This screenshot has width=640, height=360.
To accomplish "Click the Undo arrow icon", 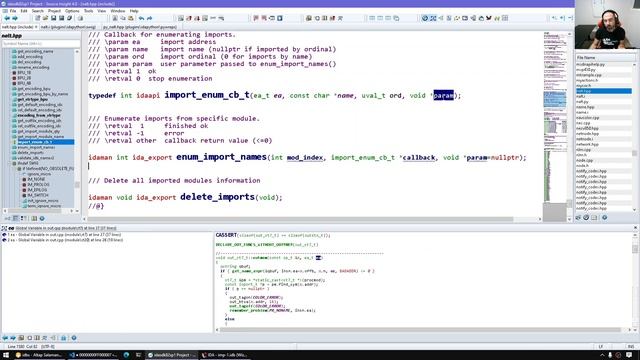I will (x=141, y=18).
